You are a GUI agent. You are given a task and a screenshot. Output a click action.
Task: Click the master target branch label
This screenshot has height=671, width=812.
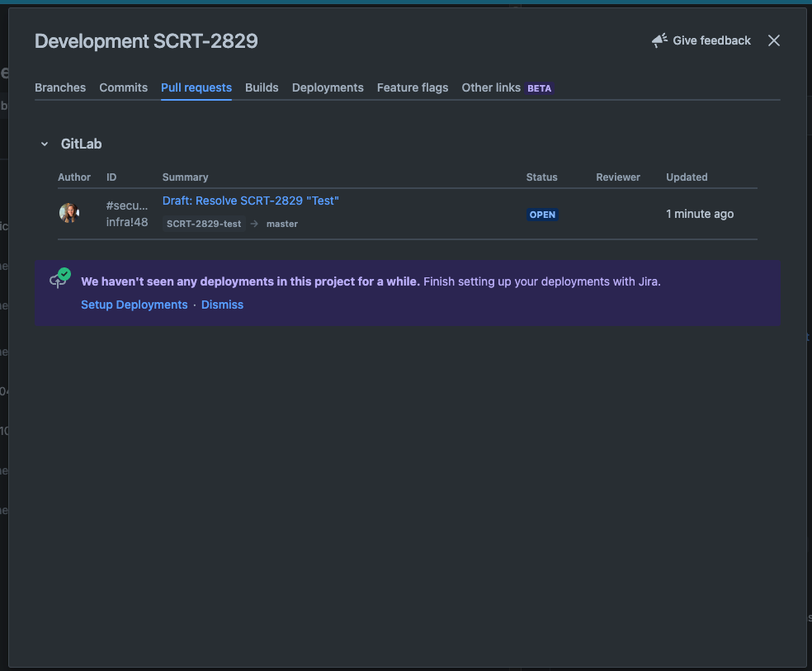coord(281,224)
